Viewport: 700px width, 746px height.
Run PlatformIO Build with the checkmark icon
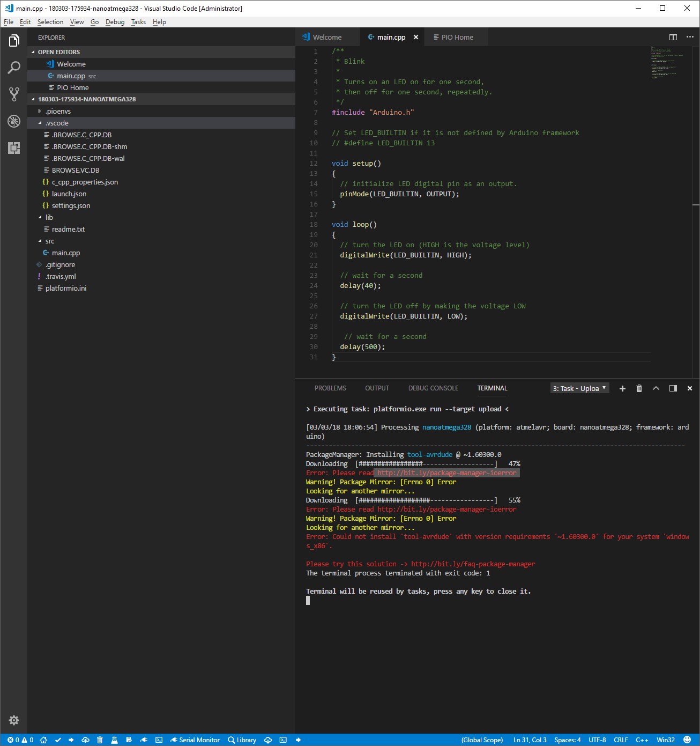(58, 740)
